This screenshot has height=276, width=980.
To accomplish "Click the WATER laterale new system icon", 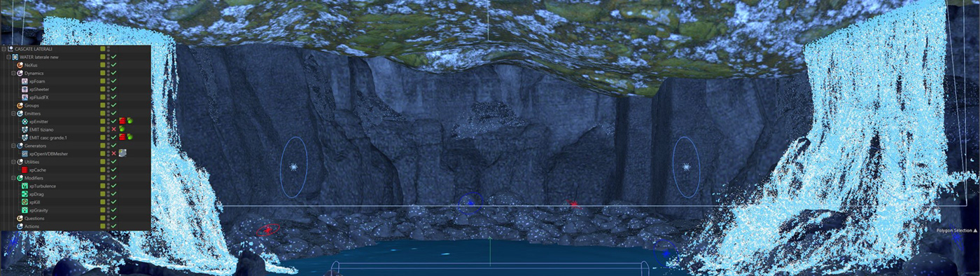I will pos(15,57).
